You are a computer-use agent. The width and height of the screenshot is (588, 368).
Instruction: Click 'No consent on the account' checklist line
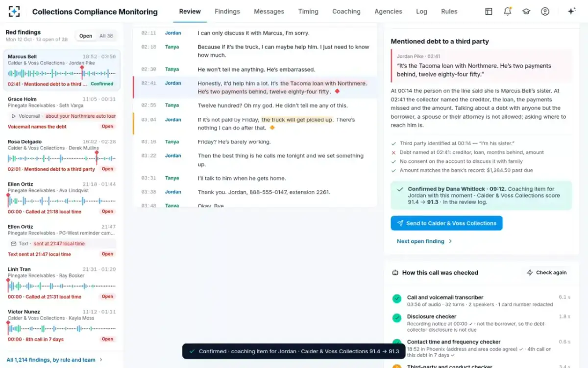461,161
